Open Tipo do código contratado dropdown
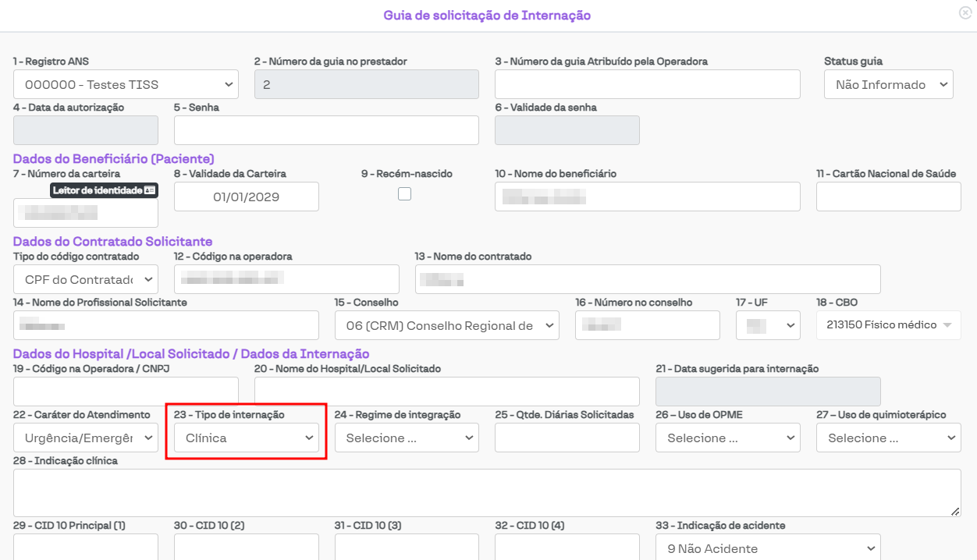The width and height of the screenshot is (977, 560). pyautogui.click(x=86, y=279)
